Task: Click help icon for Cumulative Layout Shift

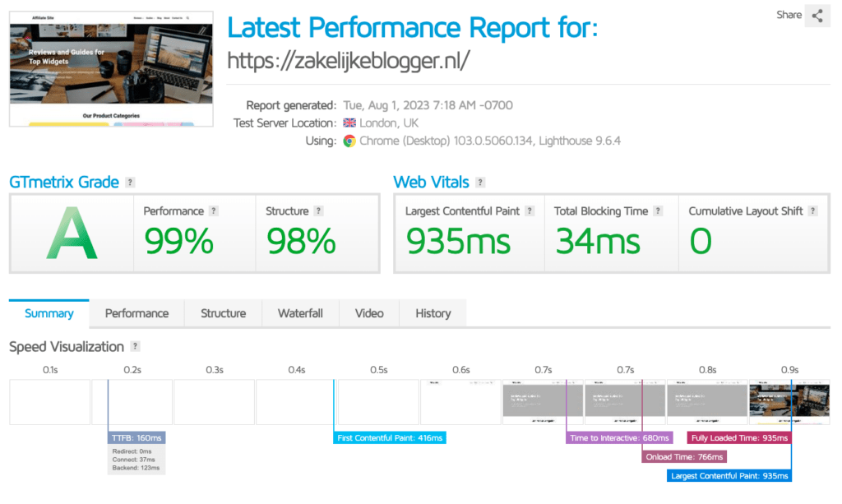Action: (x=813, y=211)
